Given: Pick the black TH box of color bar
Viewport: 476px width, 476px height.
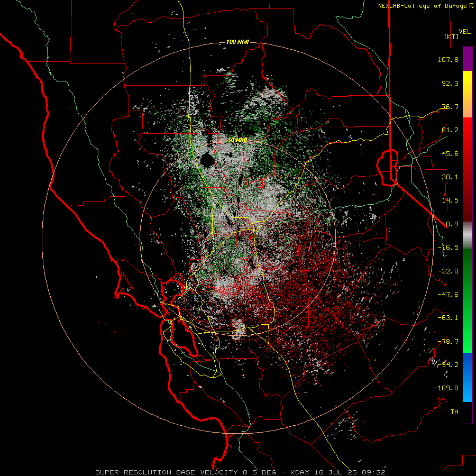Looking at the screenshot, I should point(467,413).
